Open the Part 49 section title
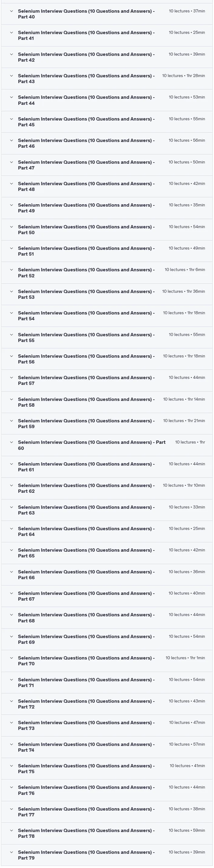The width and height of the screenshot is (214, 868). (x=86, y=208)
